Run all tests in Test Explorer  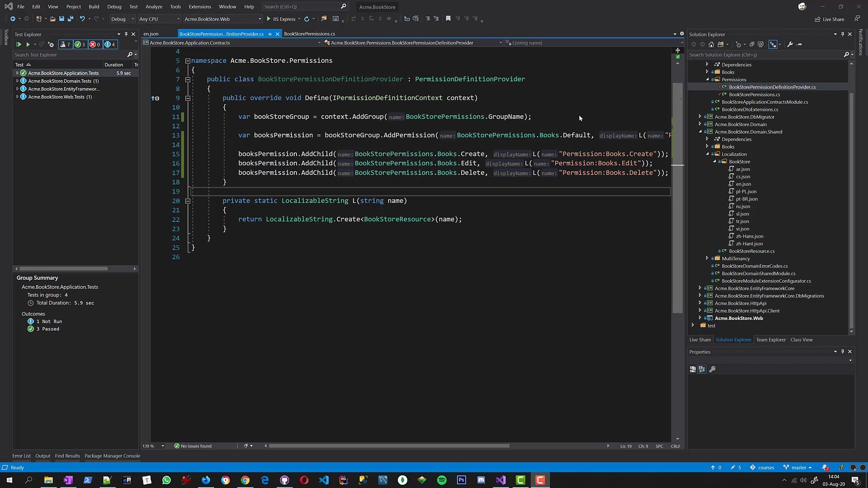(x=19, y=44)
